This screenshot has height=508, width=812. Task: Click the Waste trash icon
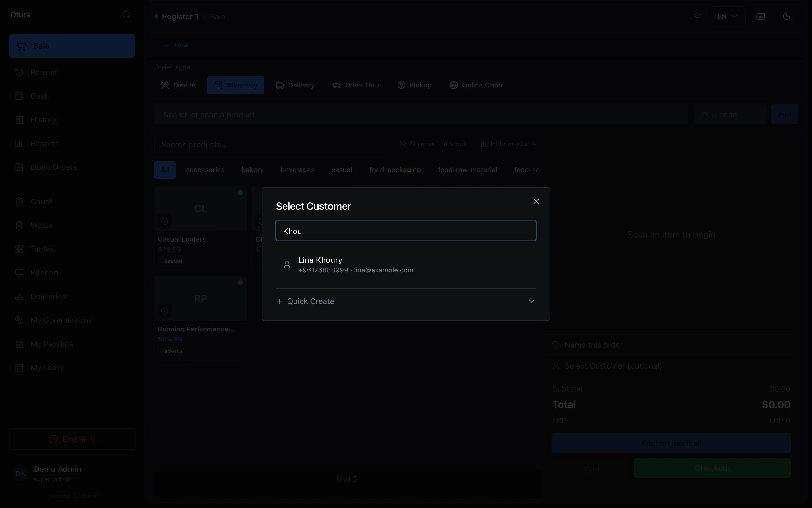[19, 225]
